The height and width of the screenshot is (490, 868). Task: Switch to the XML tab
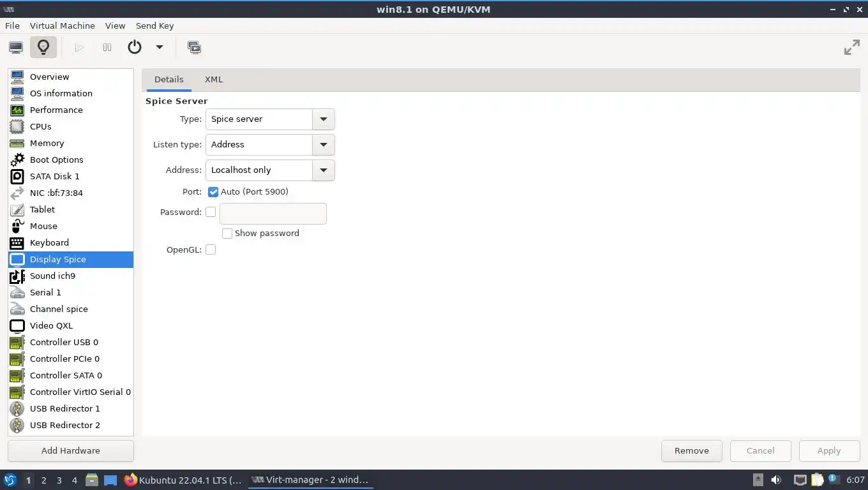[x=214, y=80]
